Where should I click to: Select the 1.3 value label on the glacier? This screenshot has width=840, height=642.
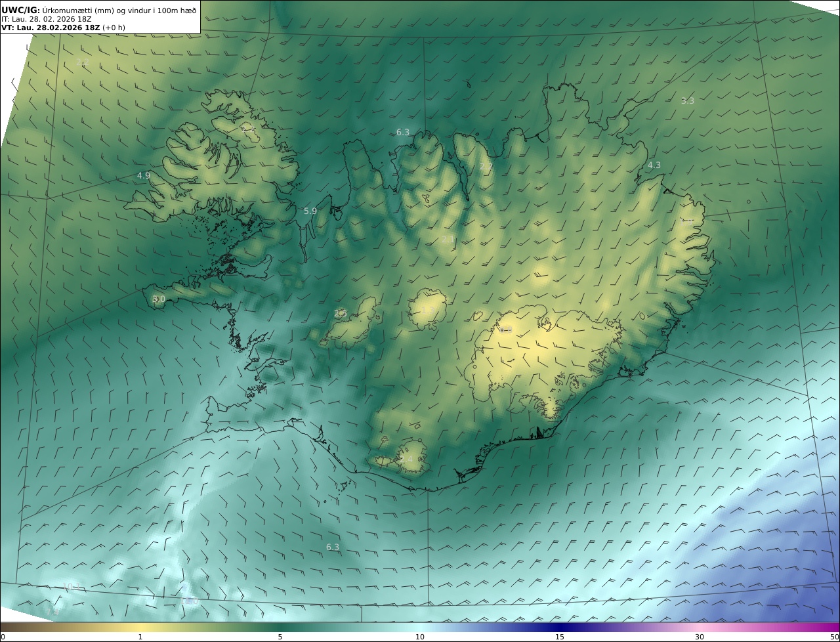pyautogui.click(x=428, y=309)
